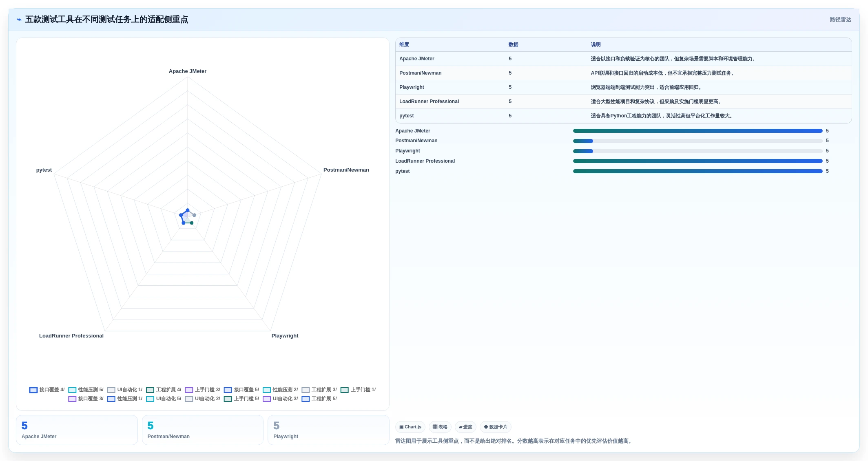Screen dimensions: 868x461
Task: Click the blue swatch of 性能压测 1/
Action: tap(111, 399)
